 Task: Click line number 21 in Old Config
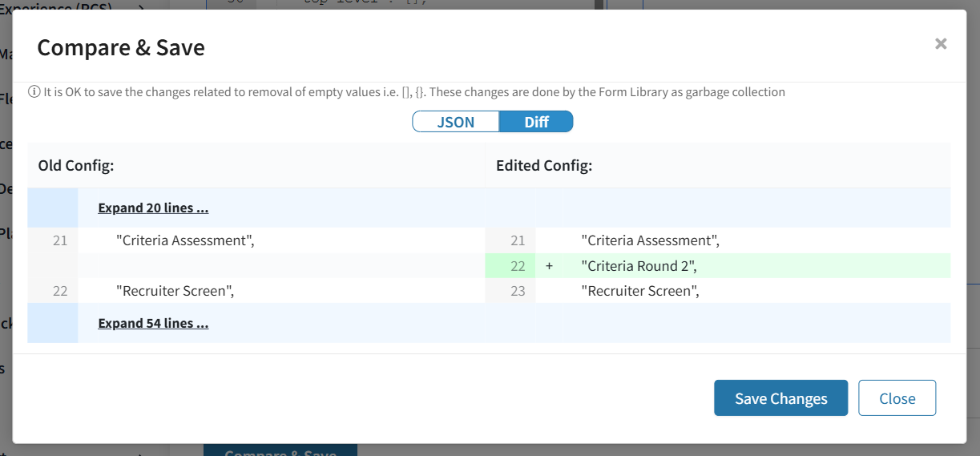60,240
